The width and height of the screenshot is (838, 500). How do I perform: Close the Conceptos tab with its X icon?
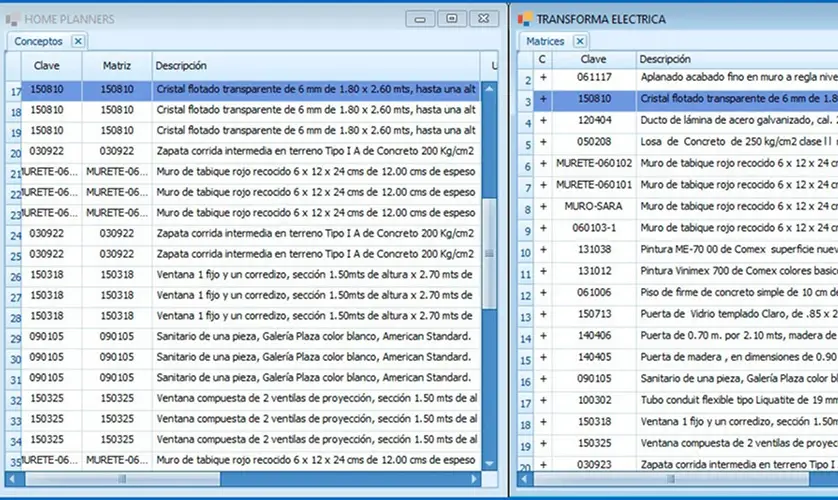(79, 41)
